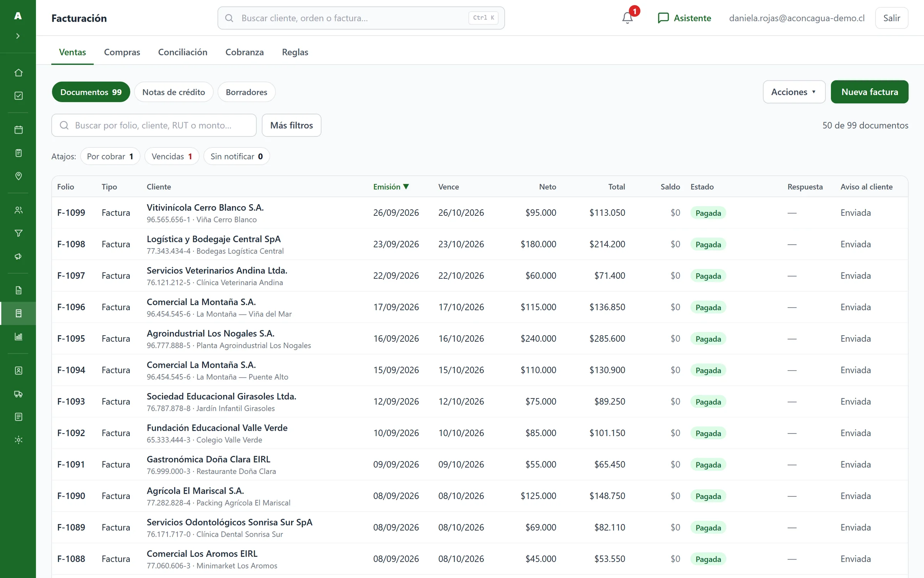Open the delivery truck icon in sidebar

[x=18, y=394]
